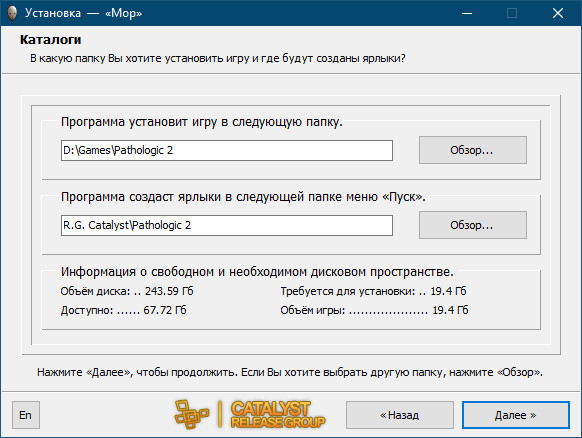Screen dimensions: 582x438
Task: Click the CATALYST RELEASE GROUP logo text
Action: tap(278, 415)
